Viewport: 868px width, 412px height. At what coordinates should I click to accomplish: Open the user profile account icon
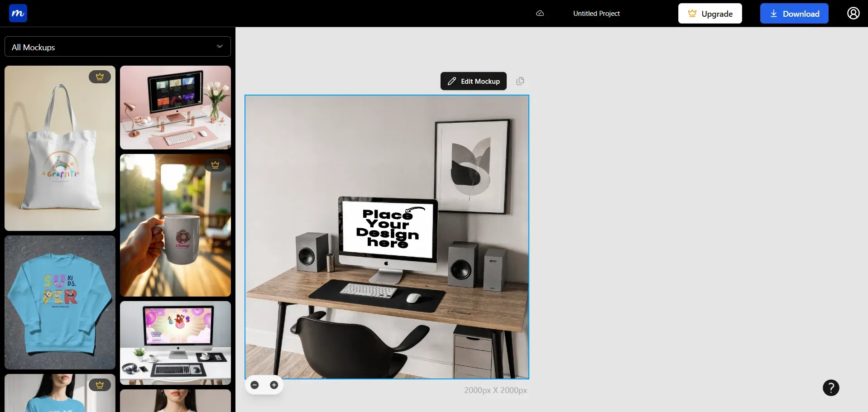pos(853,13)
